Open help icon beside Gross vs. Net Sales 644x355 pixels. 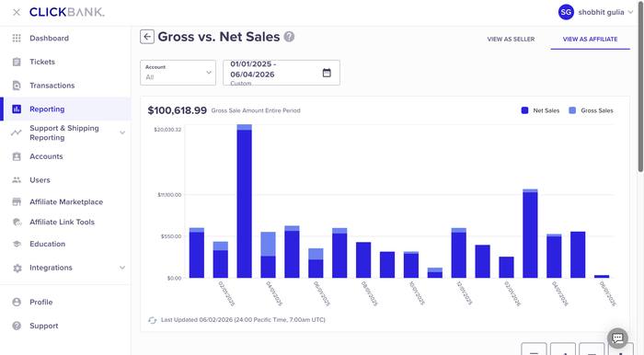pyautogui.click(x=289, y=37)
